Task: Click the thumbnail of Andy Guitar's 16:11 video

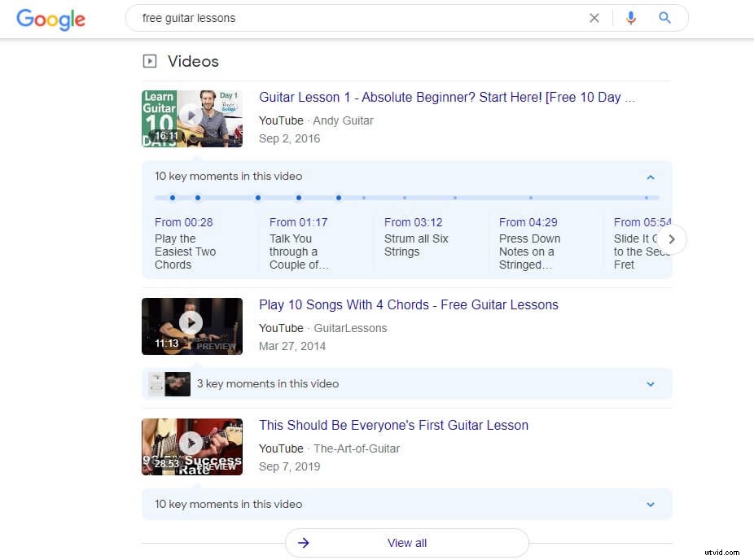Action: coord(192,118)
